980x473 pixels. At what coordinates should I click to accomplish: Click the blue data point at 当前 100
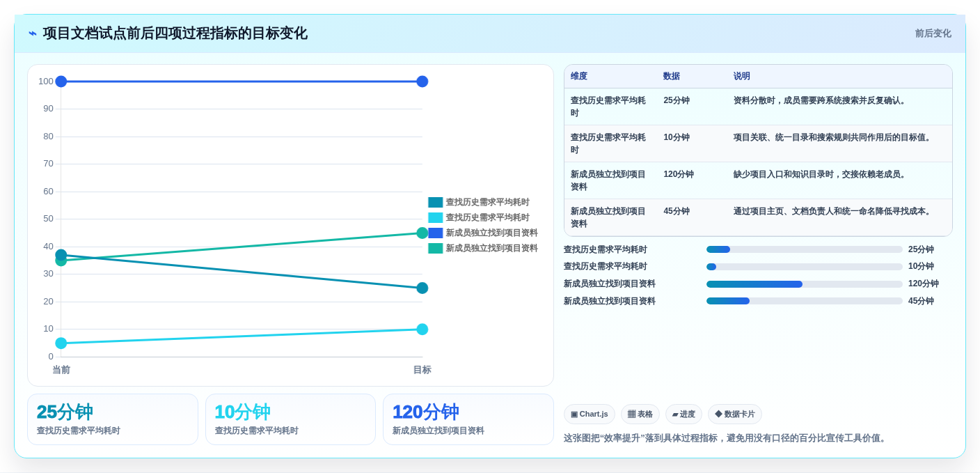click(x=61, y=82)
